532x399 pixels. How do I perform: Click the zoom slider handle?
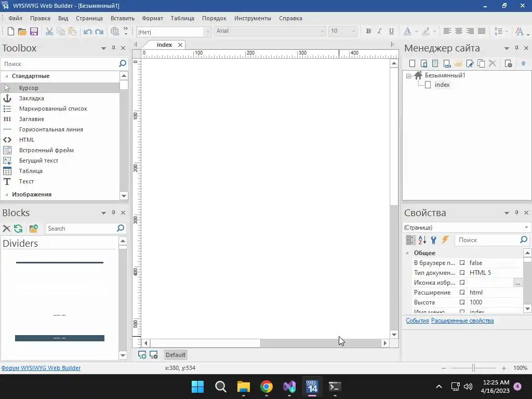click(x=473, y=368)
